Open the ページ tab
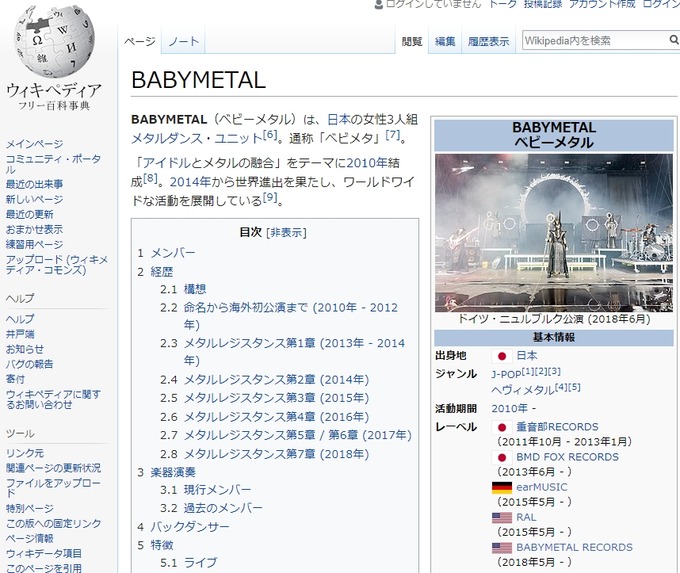This screenshot has width=680, height=573. coord(140,41)
